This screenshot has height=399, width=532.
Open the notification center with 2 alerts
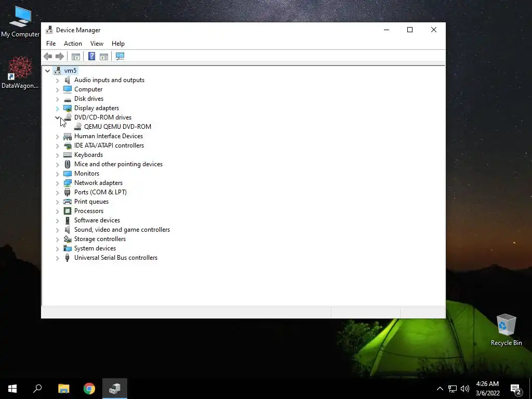pyautogui.click(x=516, y=389)
